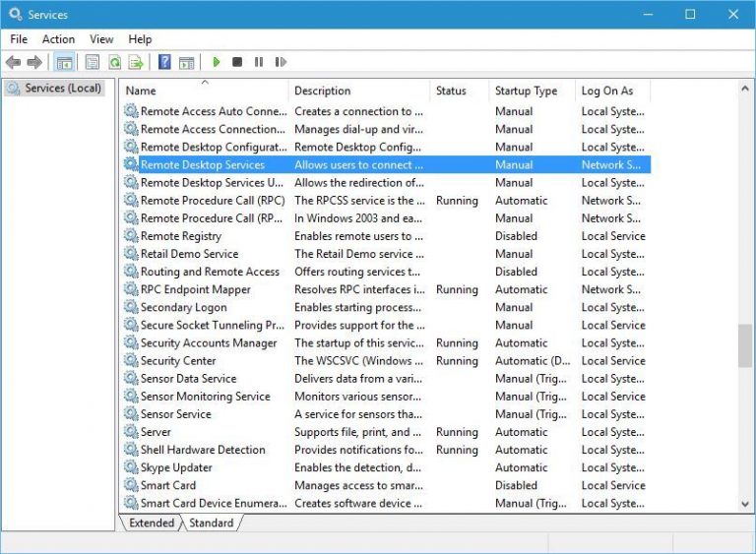The height and width of the screenshot is (554, 756).
Task: Click Disabled startup type for Remote Registry
Action: tap(516, 236)
